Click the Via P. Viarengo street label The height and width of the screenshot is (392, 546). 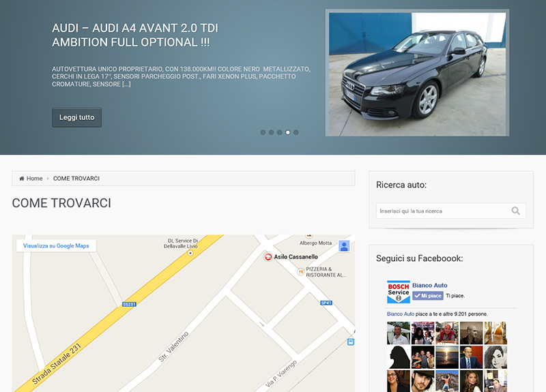281,374
